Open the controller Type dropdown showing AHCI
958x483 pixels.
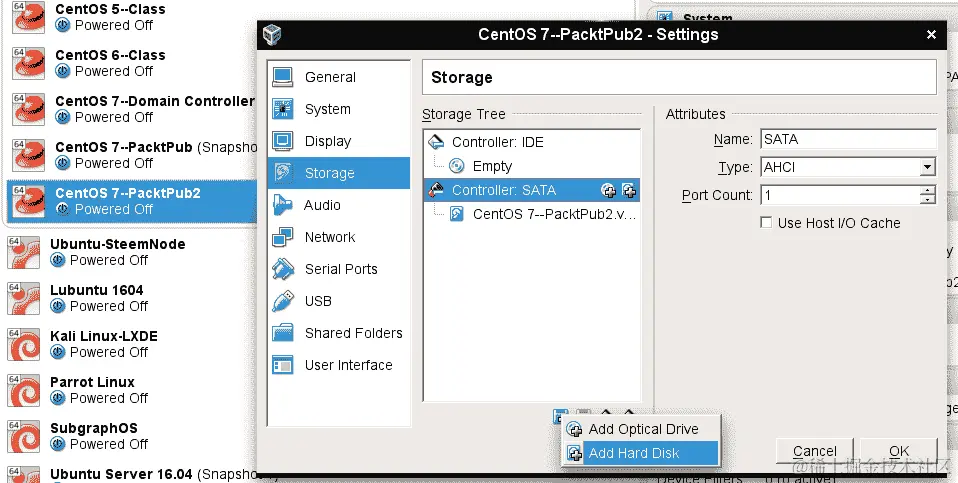pos(848,167)
